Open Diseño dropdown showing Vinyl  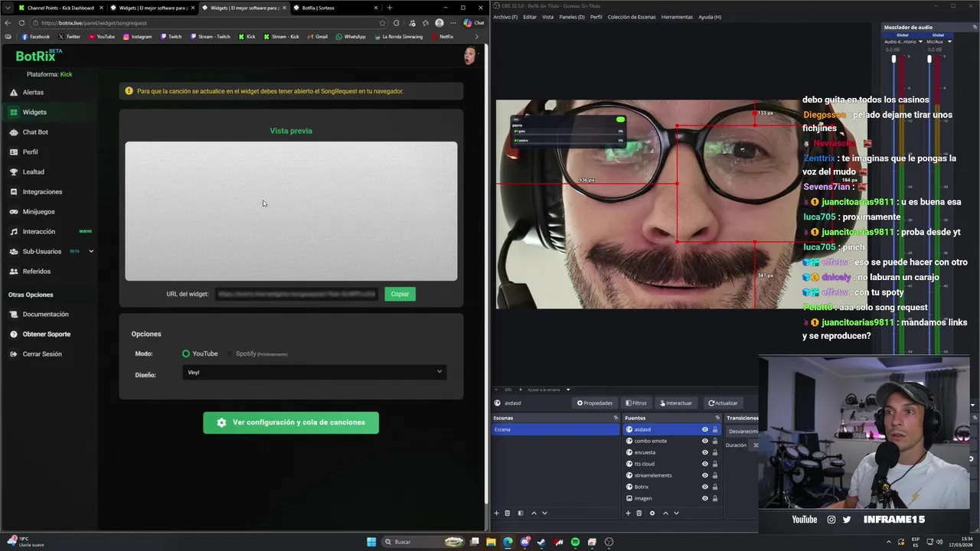click(315, 372)
